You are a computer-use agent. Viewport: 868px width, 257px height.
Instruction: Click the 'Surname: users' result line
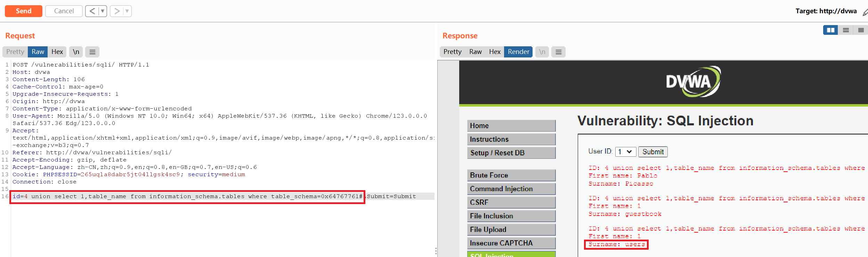coord(617,244)
